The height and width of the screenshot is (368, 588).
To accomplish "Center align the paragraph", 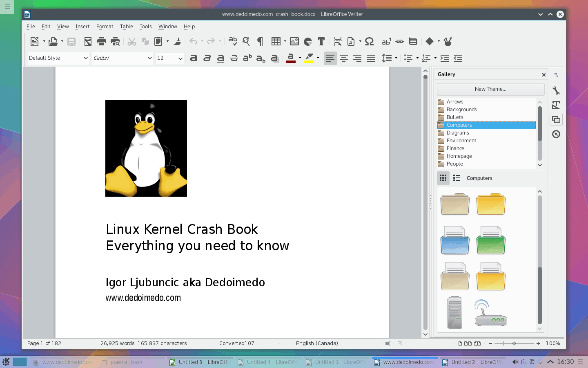I will click(x=344, y=58).
